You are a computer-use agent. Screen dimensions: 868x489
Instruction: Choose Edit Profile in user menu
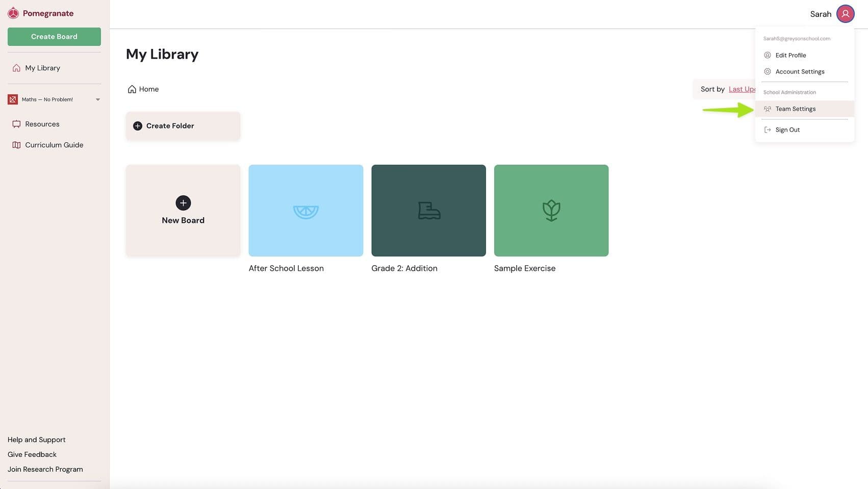[x=790, y=55]
